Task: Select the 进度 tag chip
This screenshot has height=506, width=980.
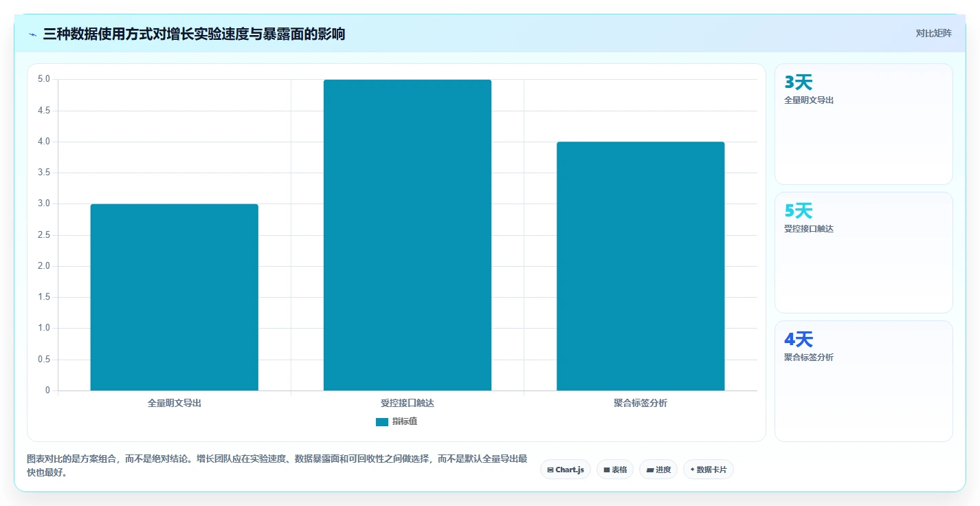Action: click(x=658, y=470)
